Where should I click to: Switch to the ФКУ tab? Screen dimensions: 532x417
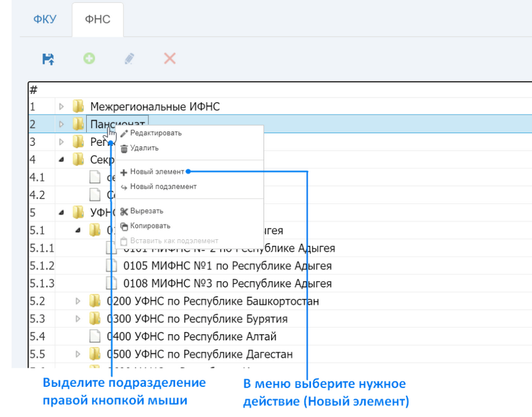click(45, 19)
